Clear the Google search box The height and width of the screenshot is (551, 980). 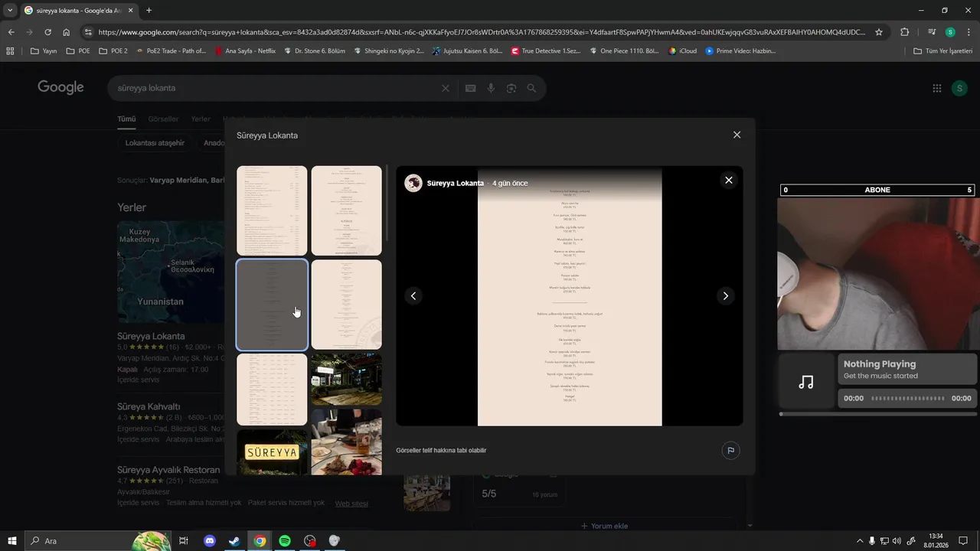446,88
